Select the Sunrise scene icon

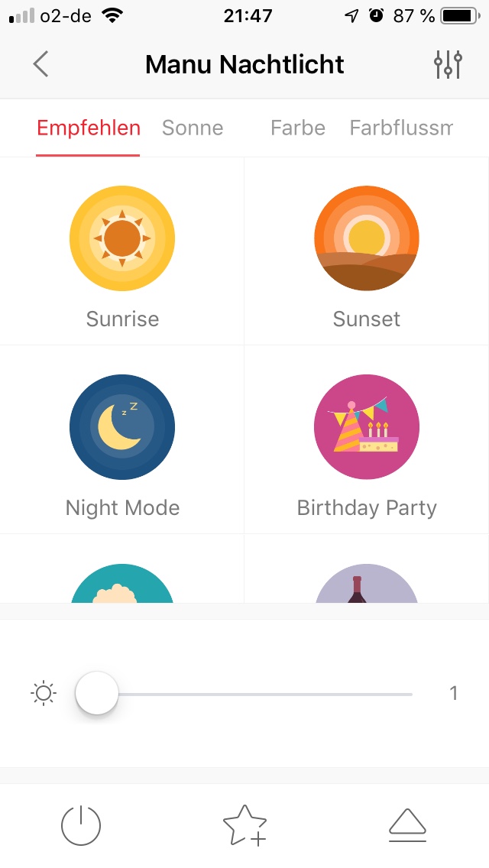pyautogui.click(x=122, y=238)
